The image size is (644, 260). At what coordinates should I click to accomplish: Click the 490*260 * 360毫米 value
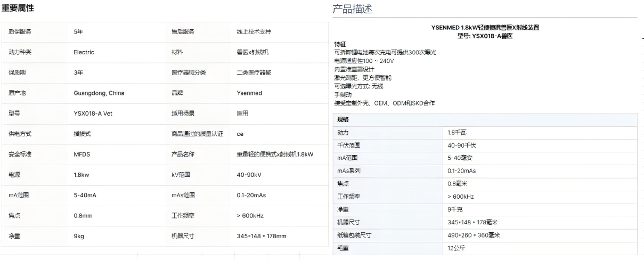click(474, 235)
